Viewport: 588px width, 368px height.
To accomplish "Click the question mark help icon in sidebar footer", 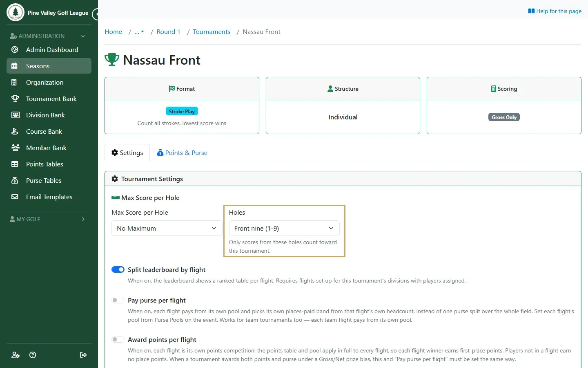I will [33, 355].
